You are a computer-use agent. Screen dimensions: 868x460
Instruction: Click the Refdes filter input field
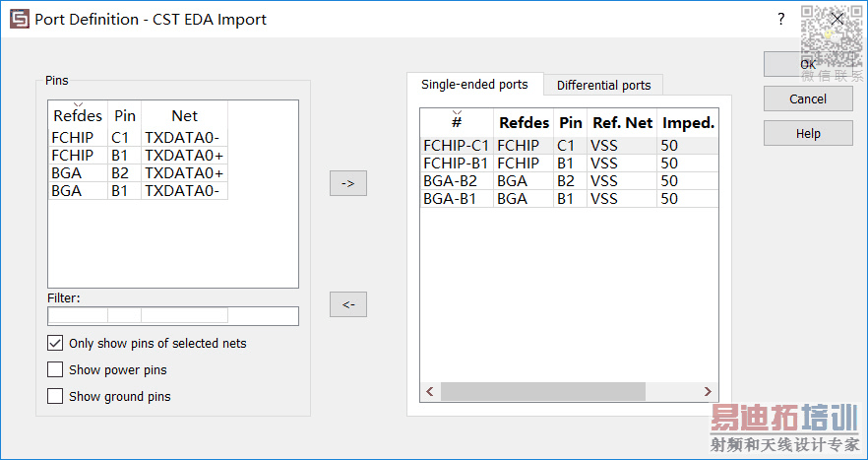[78, 316]
